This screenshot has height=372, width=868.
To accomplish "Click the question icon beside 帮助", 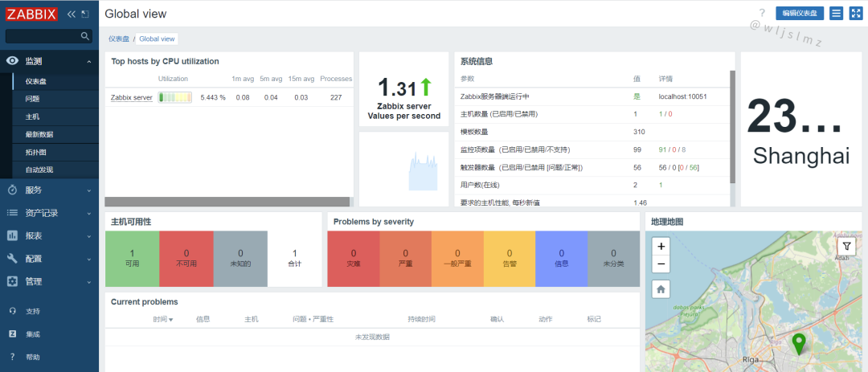I will [12, 357].
